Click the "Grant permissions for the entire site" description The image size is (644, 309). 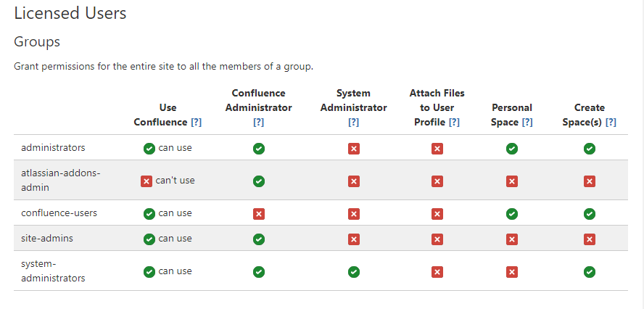[x=163, y=67]
